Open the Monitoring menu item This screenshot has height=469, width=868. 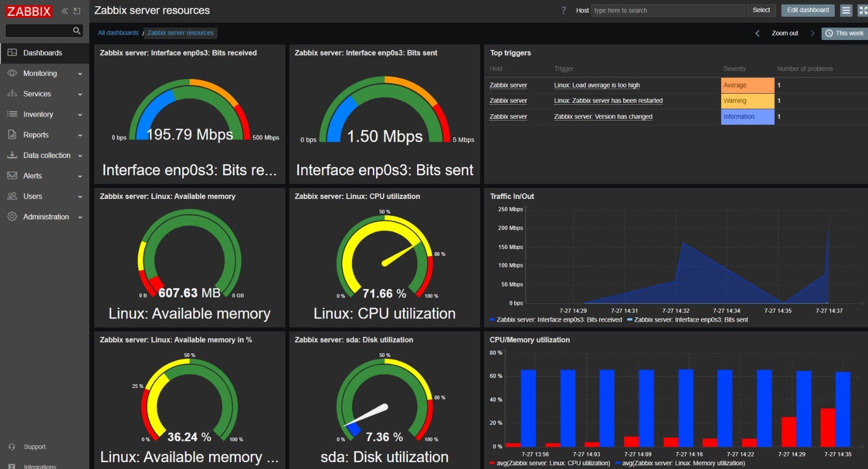pyautogui.click(x=44, y=73)
